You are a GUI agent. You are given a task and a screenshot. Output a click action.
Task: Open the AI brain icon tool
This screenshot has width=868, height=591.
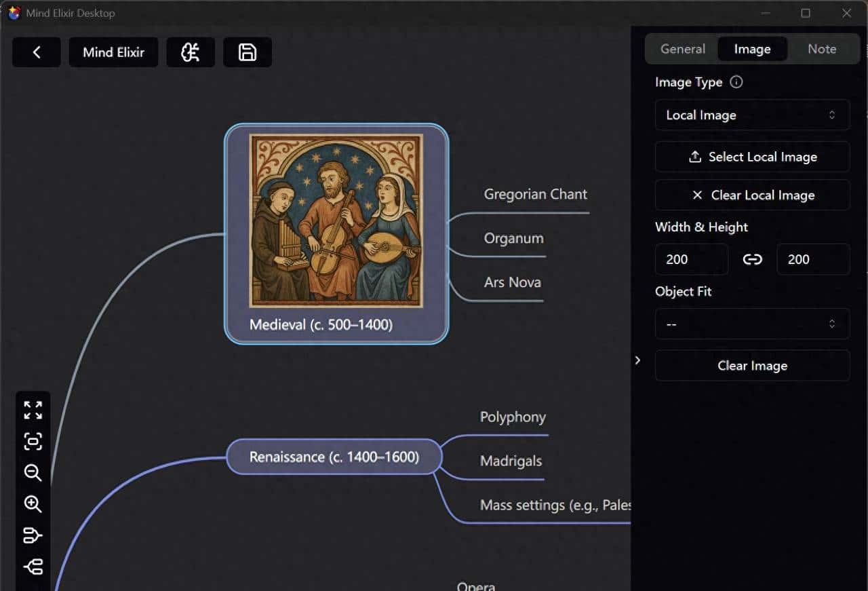[191, 52]
